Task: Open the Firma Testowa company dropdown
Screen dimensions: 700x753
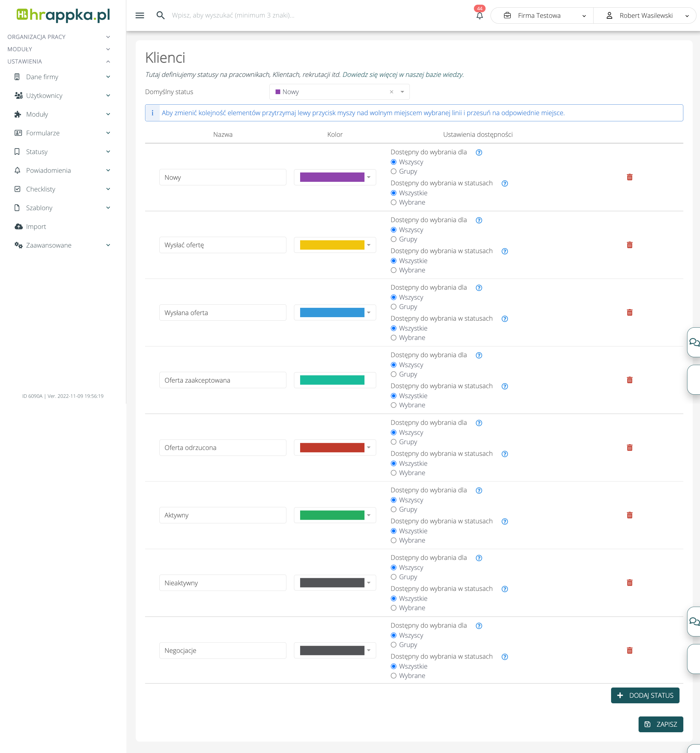Action: tap(542, 15)
